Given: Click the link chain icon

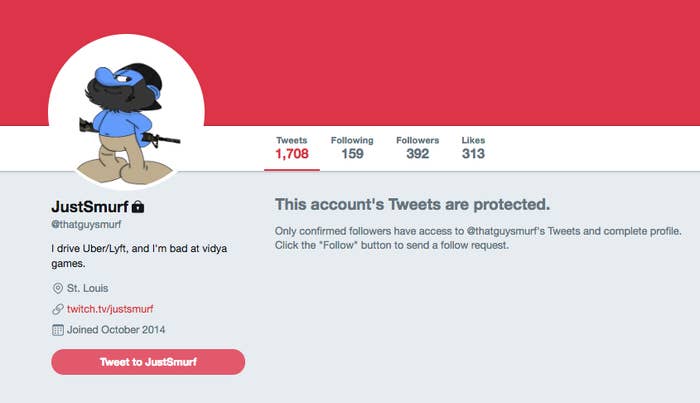Looking at the screenshot, I should [58, 309].
